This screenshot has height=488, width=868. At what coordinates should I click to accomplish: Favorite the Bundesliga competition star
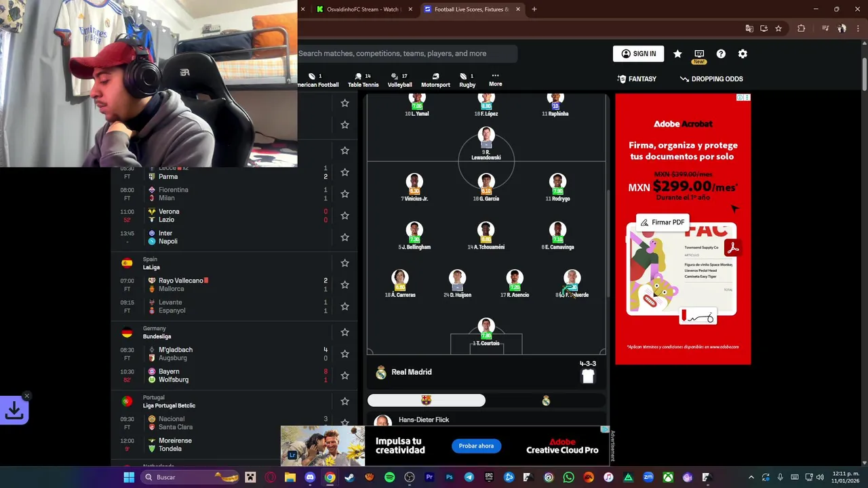(x=344, y=332)
